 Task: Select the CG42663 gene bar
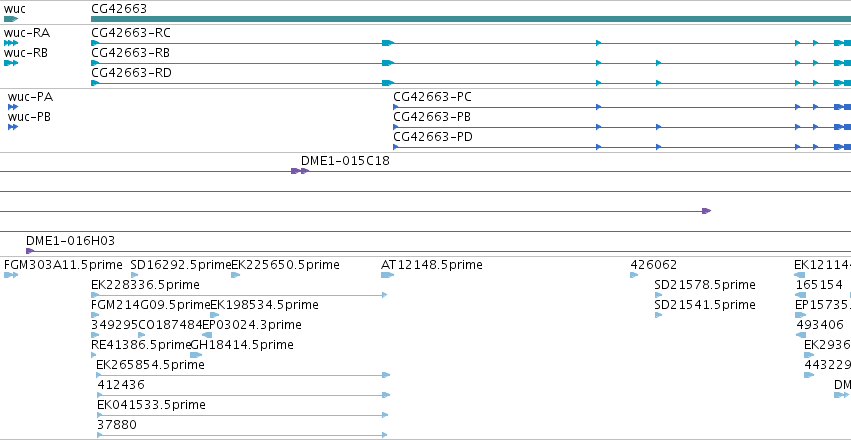coord(471,19)
